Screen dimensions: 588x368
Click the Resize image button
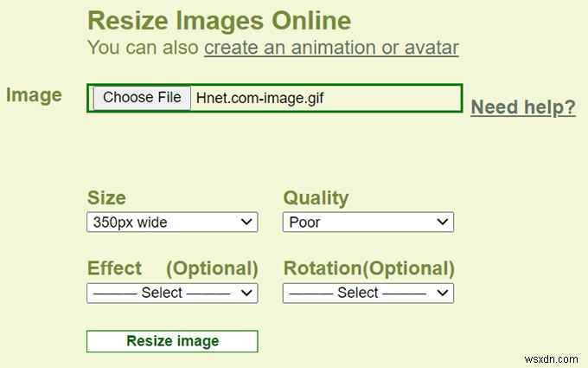tap(172, 341)
